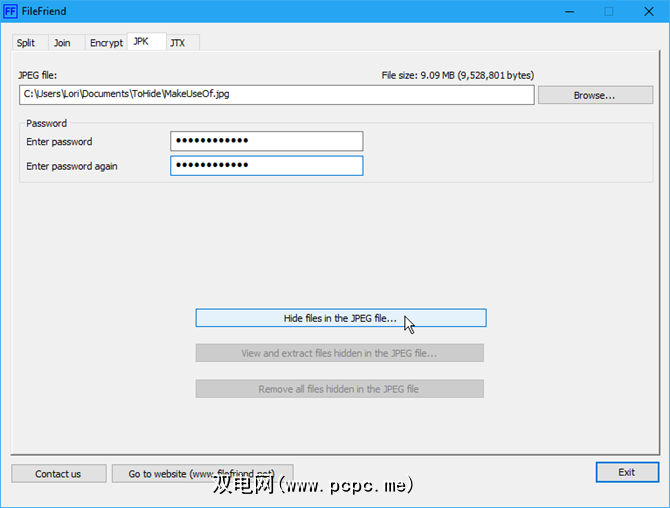
Task: Close the FileFriend window
Action: pos(649,12)
